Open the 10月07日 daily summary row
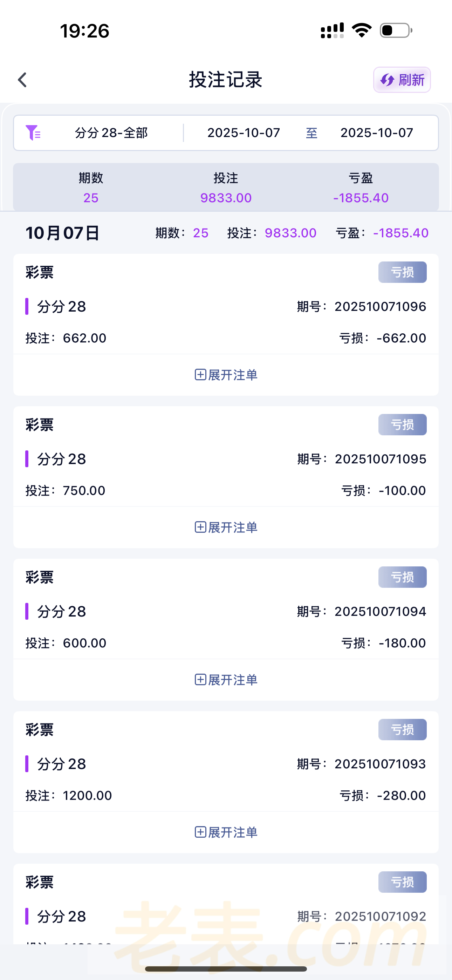The height and width of the screenshot is (980, 452). click(63, 233)
